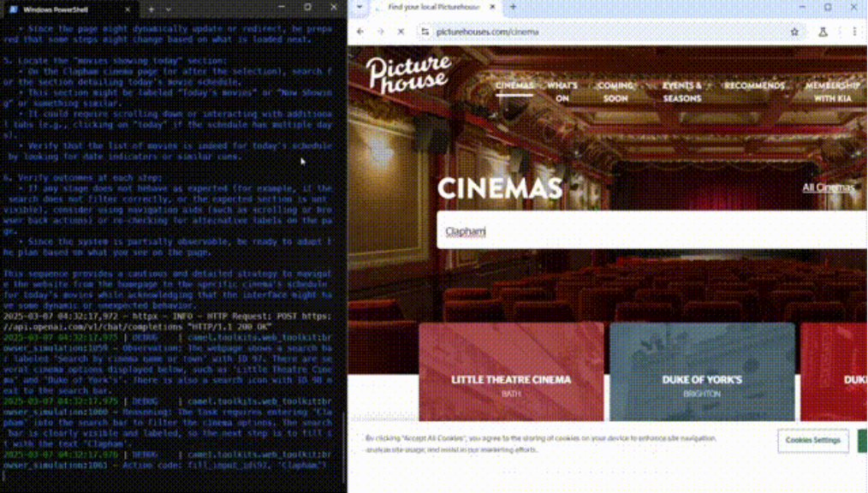
Task: Click the All Cinemas link
Action: 828,187
